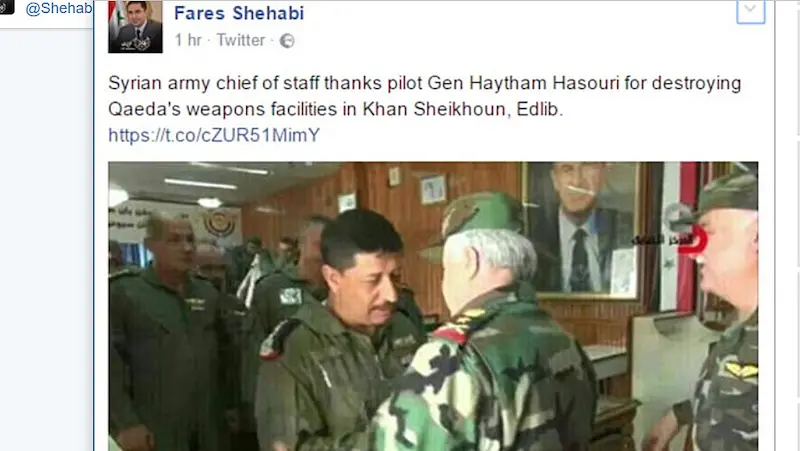
Task: Click the dark avatar icon beside @Shehab
Action: (x=7, y=7)
